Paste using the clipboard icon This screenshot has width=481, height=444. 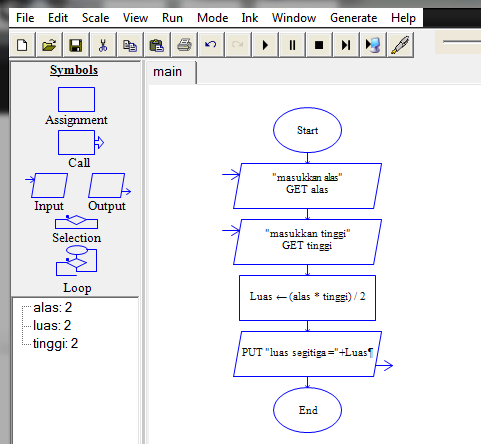(157, 45)
